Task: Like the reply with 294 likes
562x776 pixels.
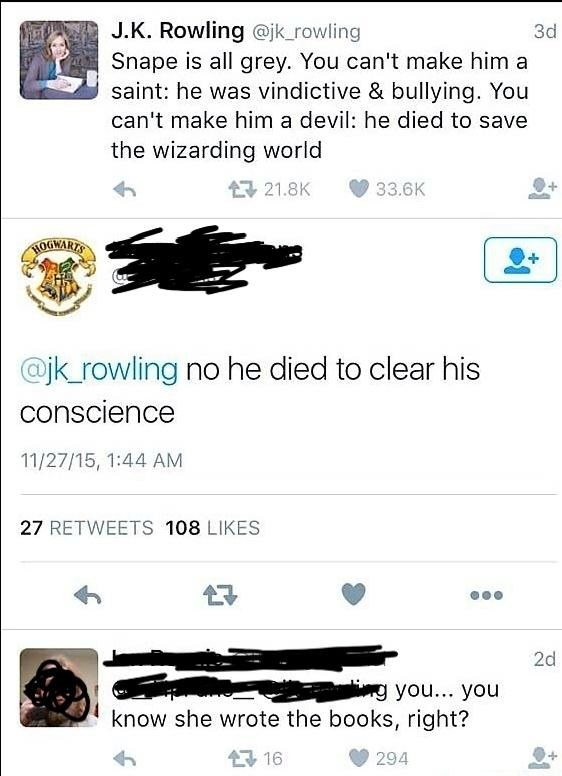Action: pyautogui.click(x=359, y=758)
